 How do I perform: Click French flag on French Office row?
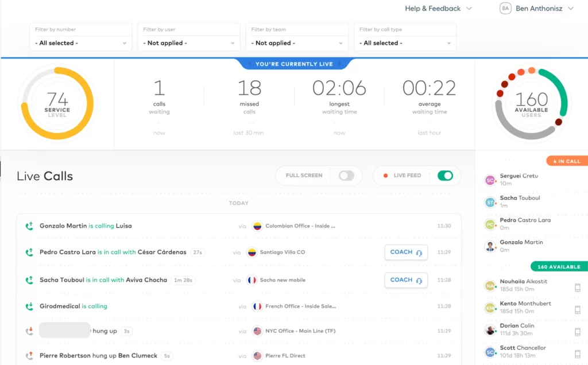[x=257, y=306]
